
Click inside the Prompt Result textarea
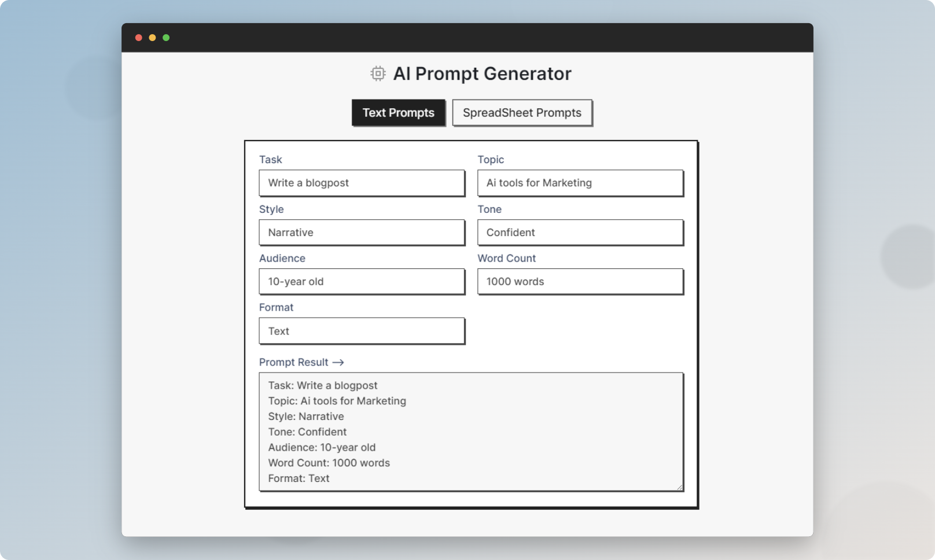[472, 432]
